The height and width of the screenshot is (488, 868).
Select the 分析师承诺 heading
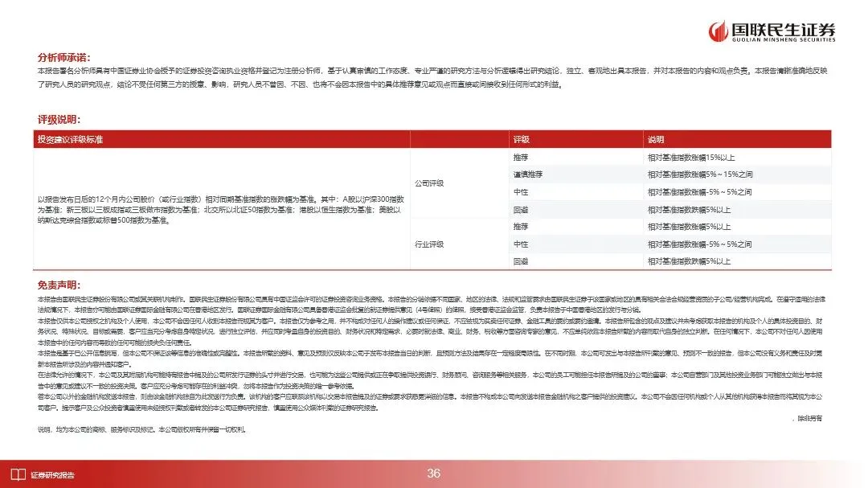coord(63,58)
